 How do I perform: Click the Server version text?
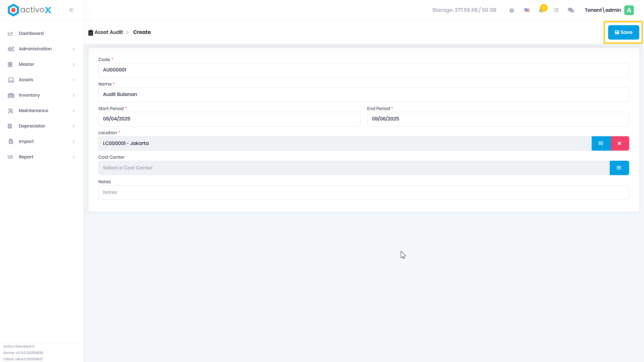click(x=23, y=353)
